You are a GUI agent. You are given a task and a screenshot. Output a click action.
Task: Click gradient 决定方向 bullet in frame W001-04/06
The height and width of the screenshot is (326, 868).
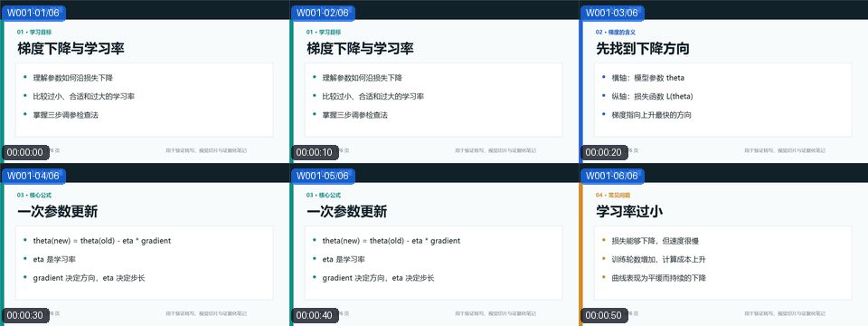click(89, 278)
